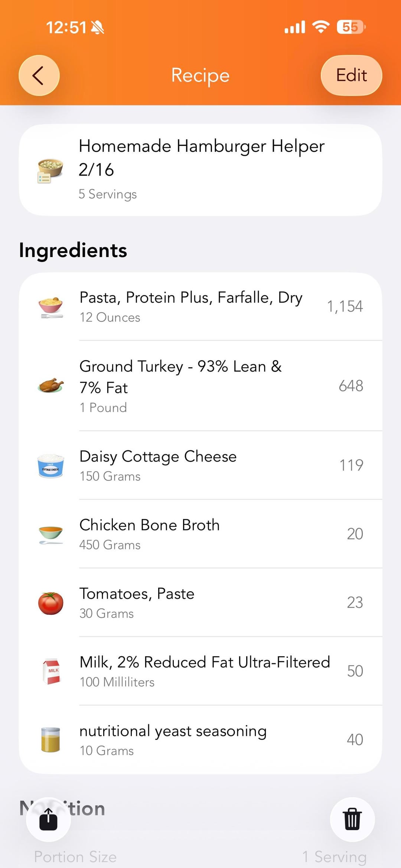The height and width of the screenshot is (868, 401).
Task: Tap the pasta bowl icon
Action: (x=50, y=307)
